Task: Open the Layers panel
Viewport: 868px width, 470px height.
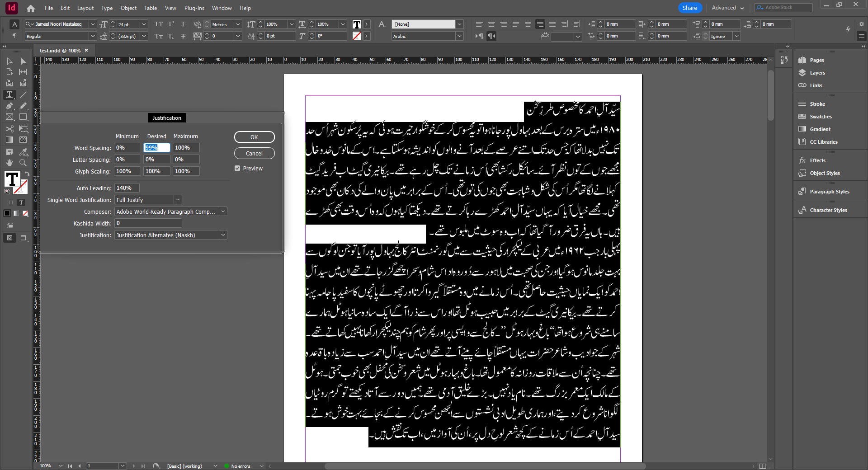Action: [x=816, y=72]
